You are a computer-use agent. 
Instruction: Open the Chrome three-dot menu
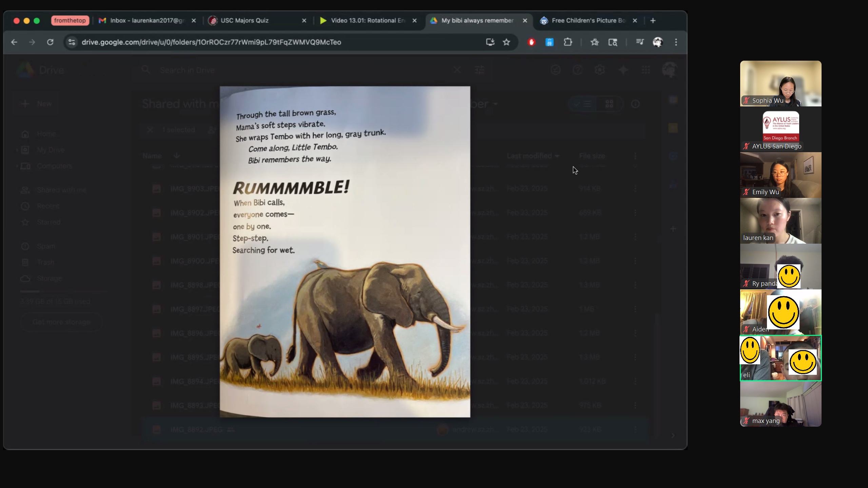tap(676, 42)
